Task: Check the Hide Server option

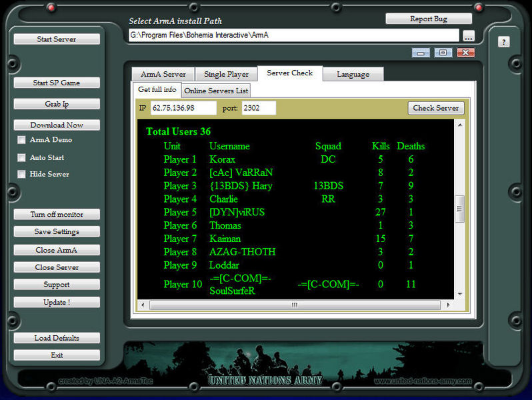Action: point(22,175)
